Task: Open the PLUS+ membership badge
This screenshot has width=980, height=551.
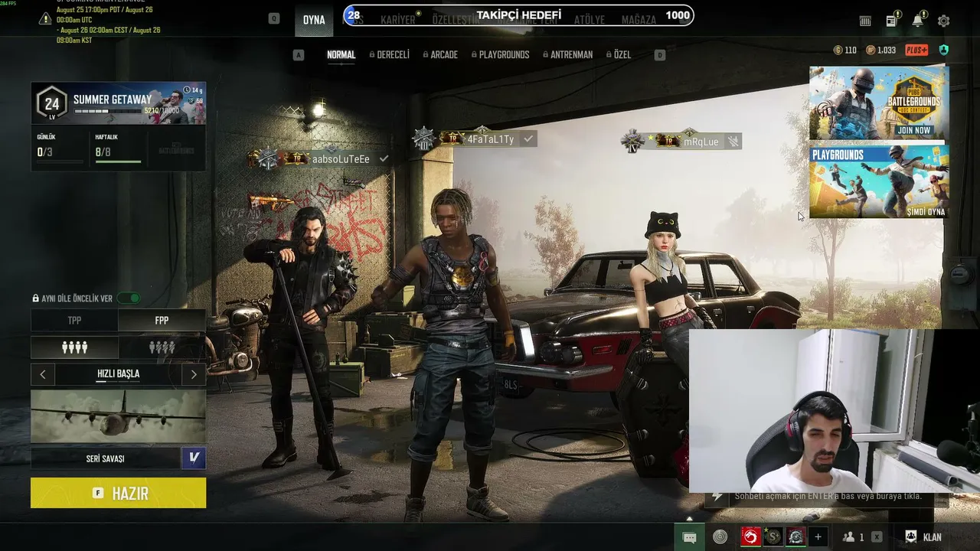Action: (x=916, y=51)
